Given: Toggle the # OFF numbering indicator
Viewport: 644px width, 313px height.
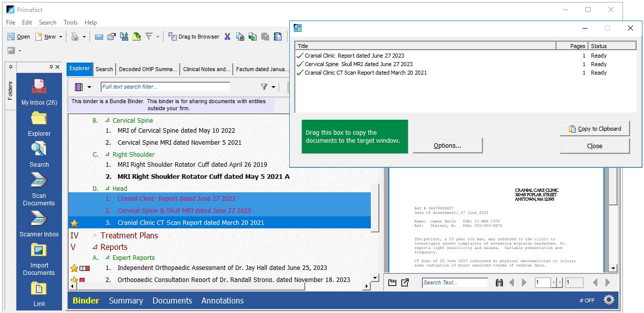Looking at the screenshot, I should click(586, 300).
